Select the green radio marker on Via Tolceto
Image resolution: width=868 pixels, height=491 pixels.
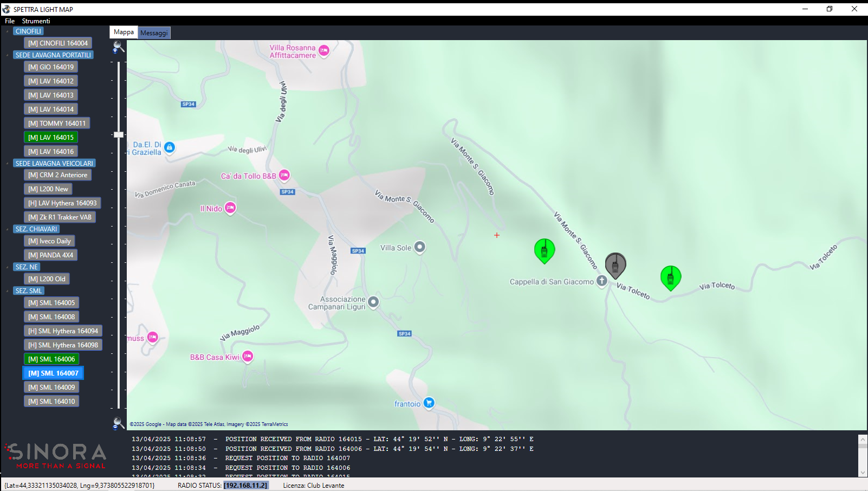click(x=671, y=278)
